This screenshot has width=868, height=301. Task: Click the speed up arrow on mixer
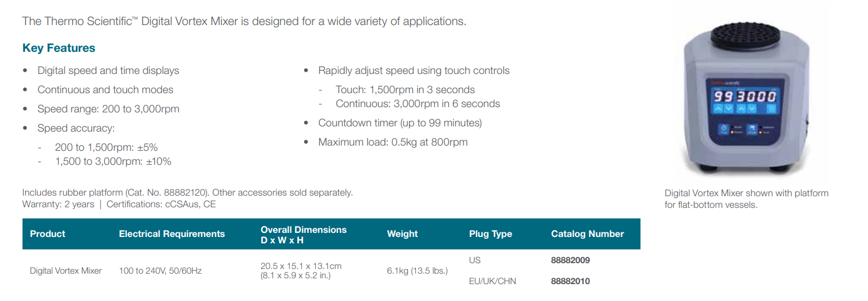(x=741, y=108)
